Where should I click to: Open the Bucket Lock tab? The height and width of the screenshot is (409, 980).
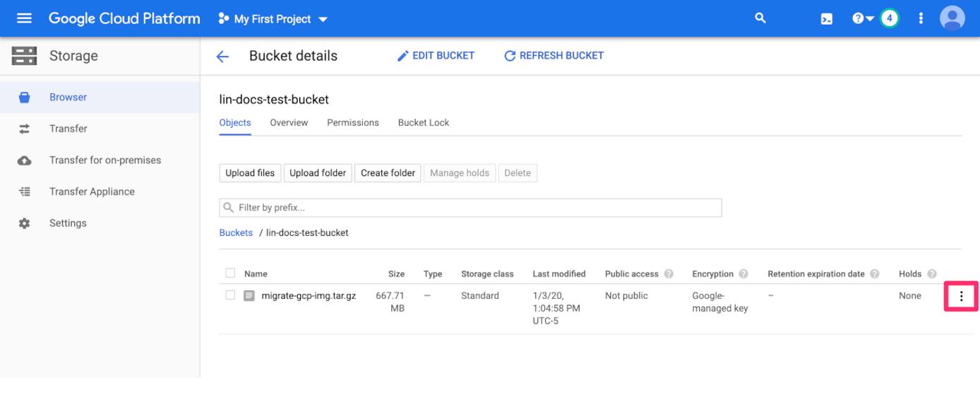coord(424,122)
